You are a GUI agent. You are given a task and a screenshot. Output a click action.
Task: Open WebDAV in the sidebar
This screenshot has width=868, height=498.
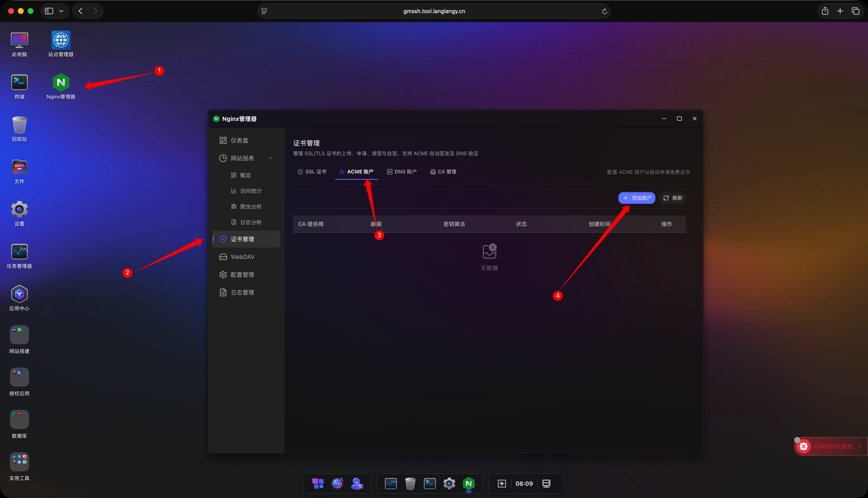click(246, 257)
